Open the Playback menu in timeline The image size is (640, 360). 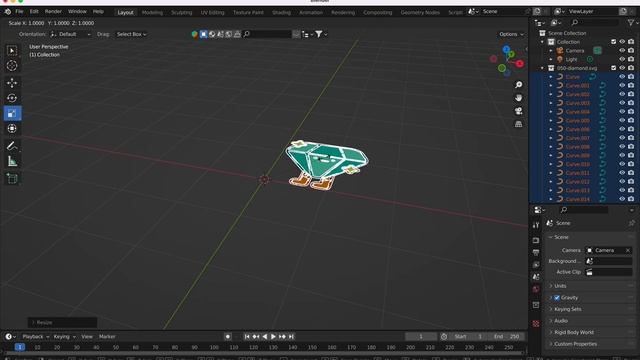(36, 337)
